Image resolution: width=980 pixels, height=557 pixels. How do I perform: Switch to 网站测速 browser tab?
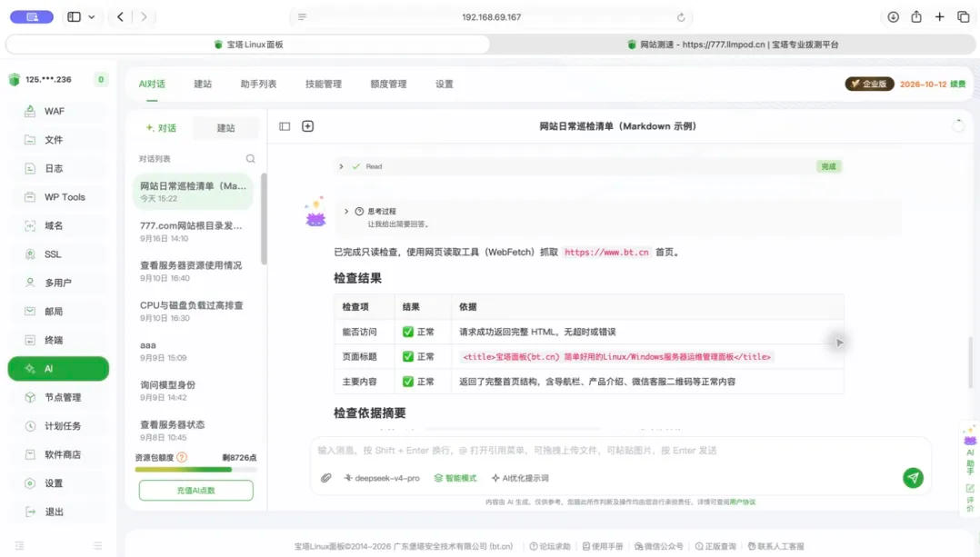(x=733, y=45)
